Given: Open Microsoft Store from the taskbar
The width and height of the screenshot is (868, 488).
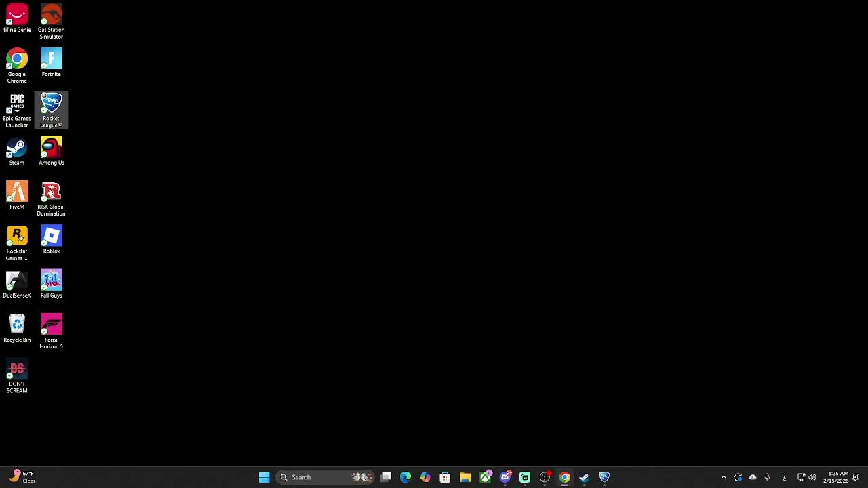Looking at the screenshot, I should (x=445, y=477).
